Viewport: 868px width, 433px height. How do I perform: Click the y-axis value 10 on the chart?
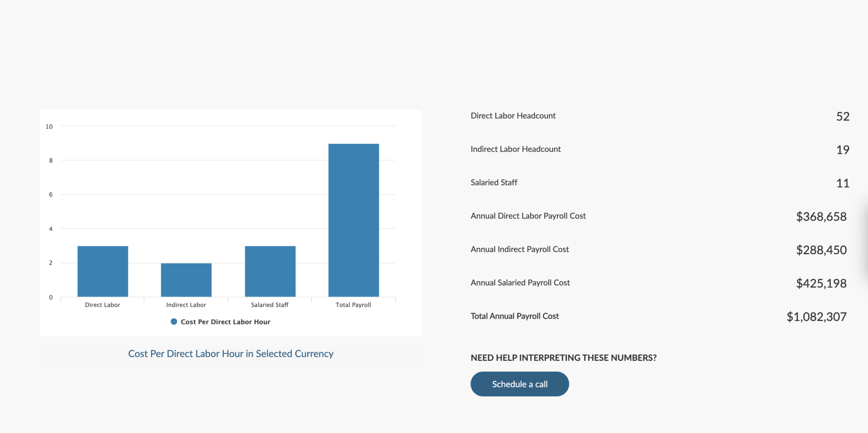tap(50, 126)
